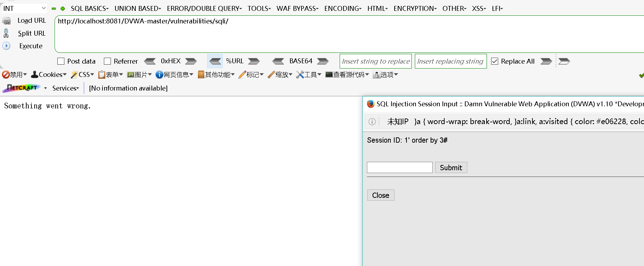Click the Firefox icon in popup title
The width and height of the screenshot is (644, 266).
(x=370, y=104)
